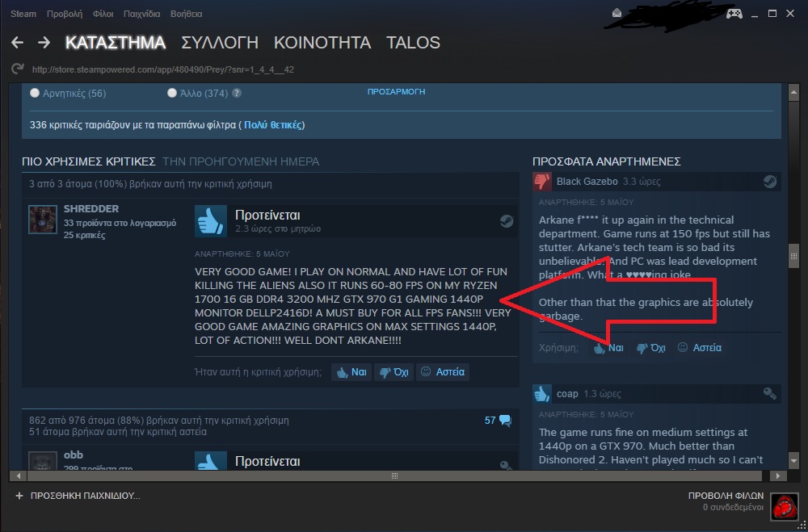Open friends avatar at bottom right
The width and height of the screenshot is (808, 532).
tap(784, 506)
